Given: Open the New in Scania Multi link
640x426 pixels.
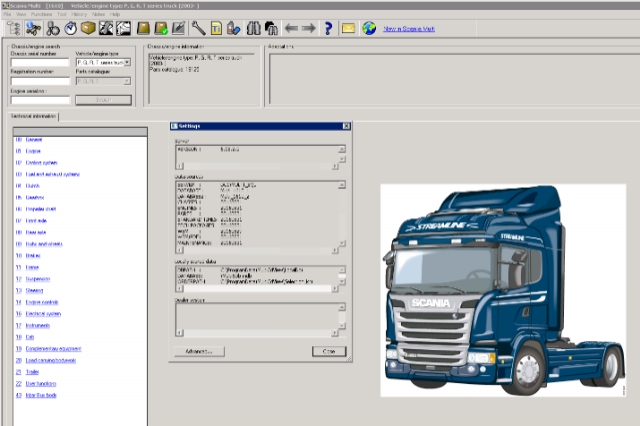Looking at the screenshot, I should (409, 29).
